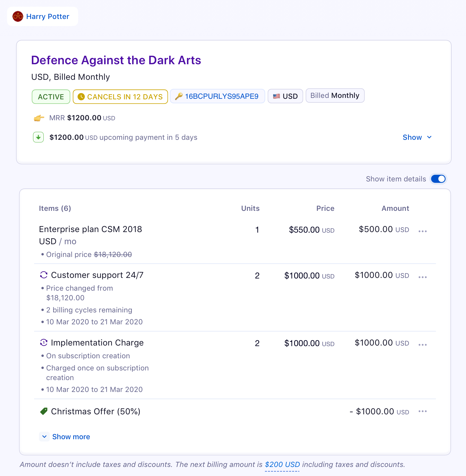
Task: Open the $200 USD next billing link
Action: (x=282, y=464)
